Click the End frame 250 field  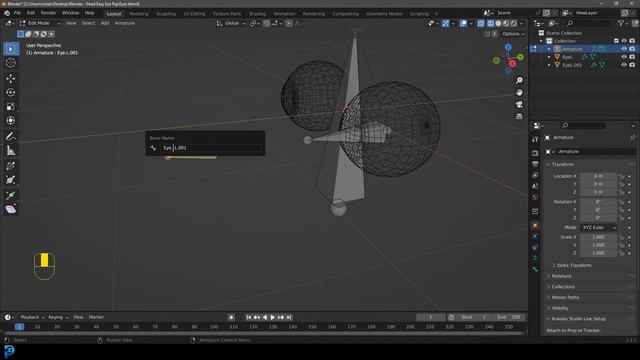click(508, 317)
